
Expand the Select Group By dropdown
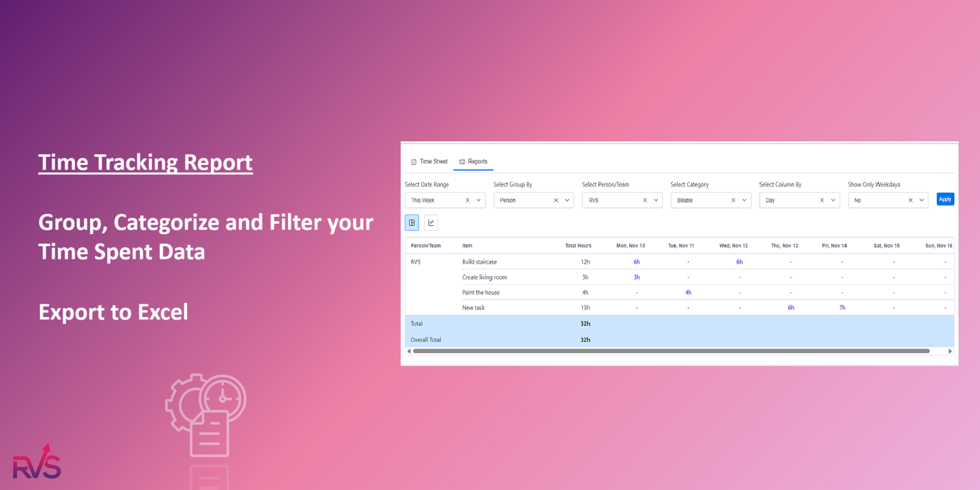(x=567, y=200)
